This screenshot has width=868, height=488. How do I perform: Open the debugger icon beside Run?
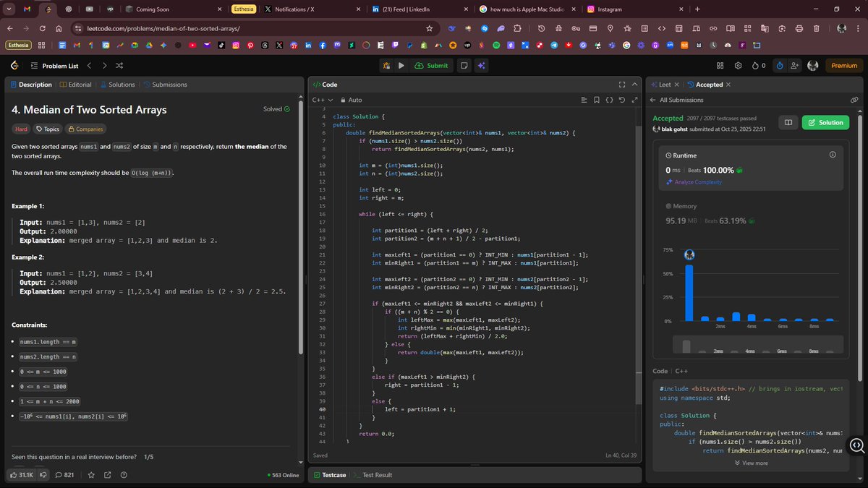coord(387,66)
